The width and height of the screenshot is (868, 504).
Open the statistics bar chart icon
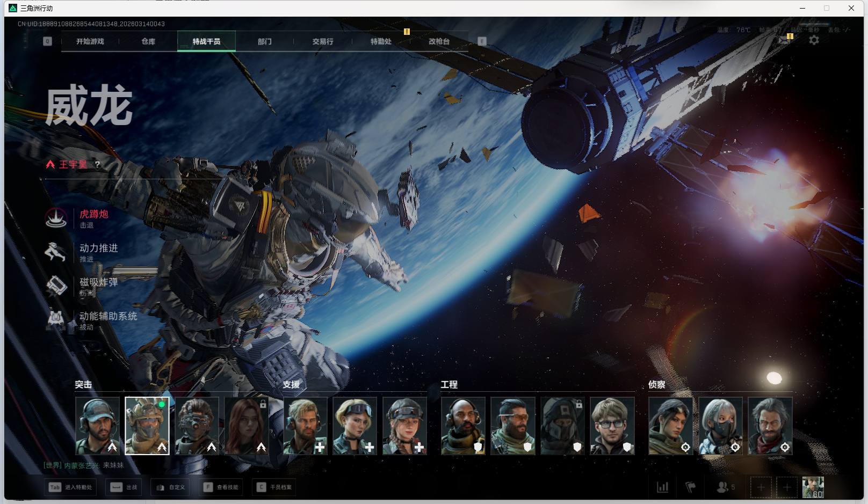pyautogui.click(x=663, y=487)
